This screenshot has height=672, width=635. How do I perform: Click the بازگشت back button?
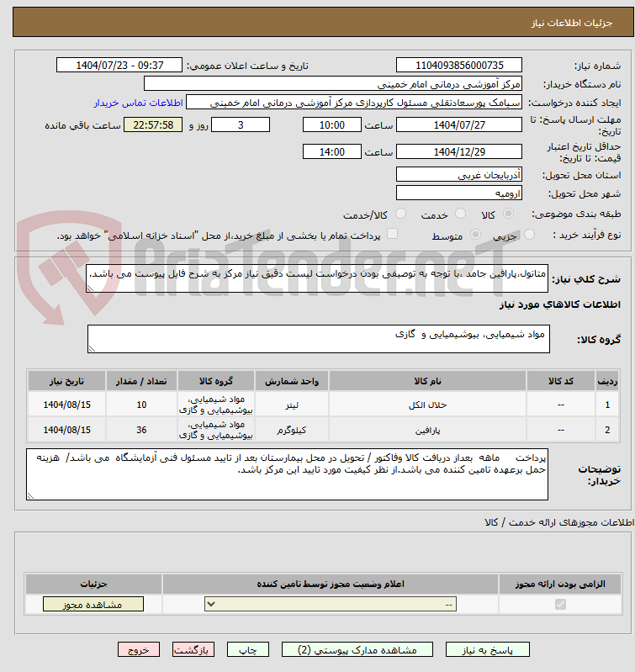[x=193, y=650]
